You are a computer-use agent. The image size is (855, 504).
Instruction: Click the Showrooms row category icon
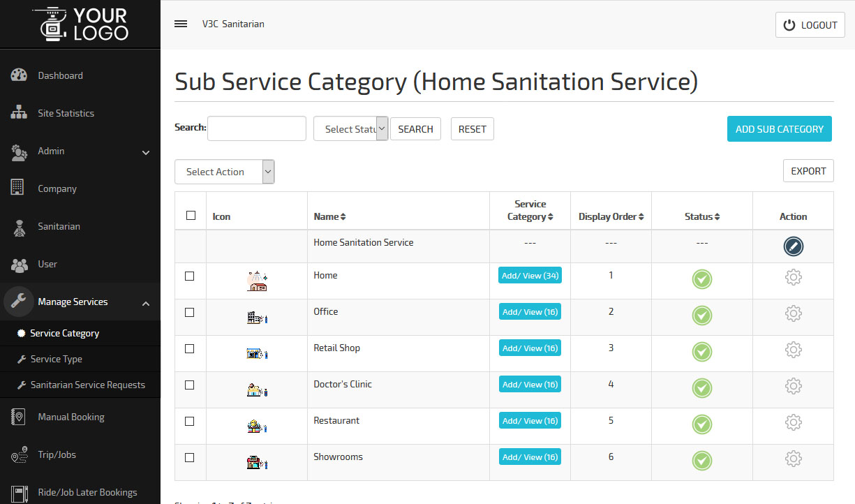(x=257, y=462)
